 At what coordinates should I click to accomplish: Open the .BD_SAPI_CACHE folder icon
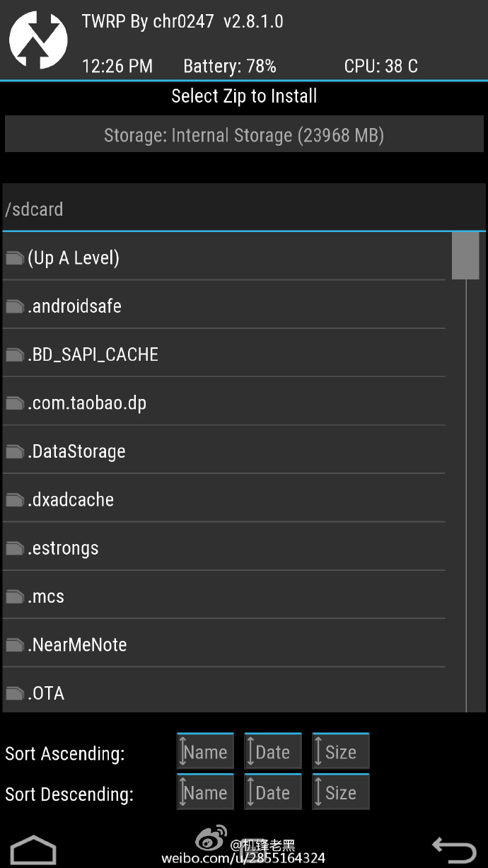click(14, 354)
